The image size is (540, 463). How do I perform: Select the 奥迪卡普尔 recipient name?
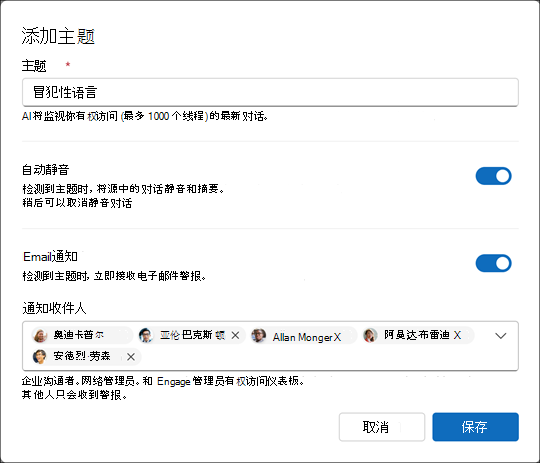coord(79,335)
